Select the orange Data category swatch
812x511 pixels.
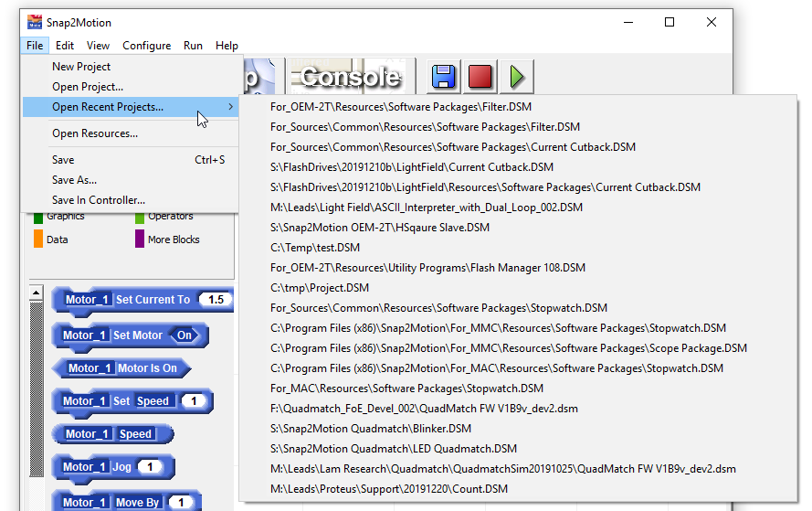[37, 239]
